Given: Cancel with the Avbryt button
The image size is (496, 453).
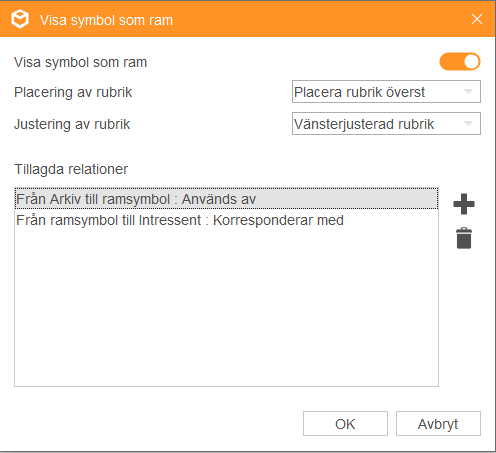Looking at the screenshot, I should (x=438, y=424).
